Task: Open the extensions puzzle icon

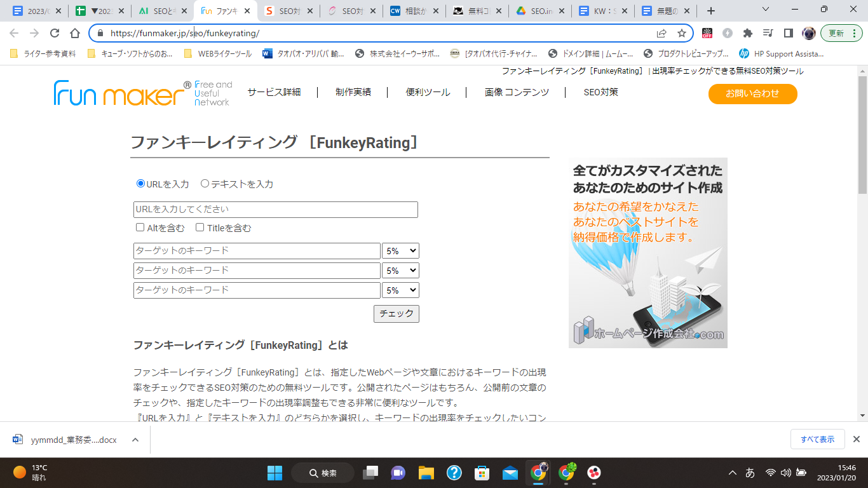Action: [748, 33]
